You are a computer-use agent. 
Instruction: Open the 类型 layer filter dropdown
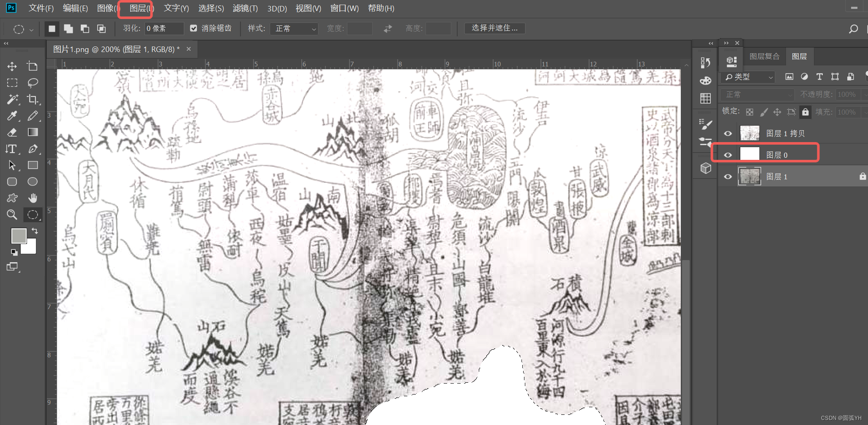[748, 77]
